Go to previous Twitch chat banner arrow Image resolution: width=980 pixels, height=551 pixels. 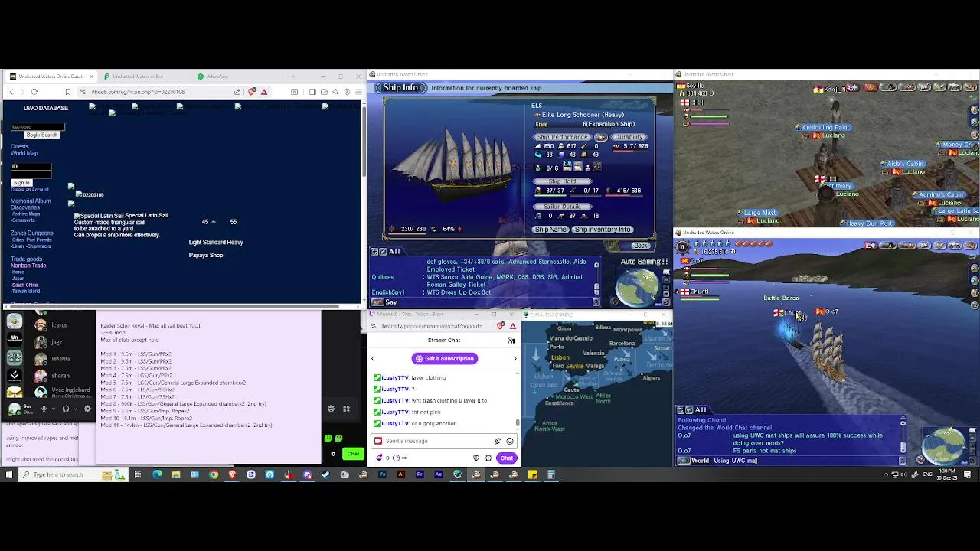(373, 358)
